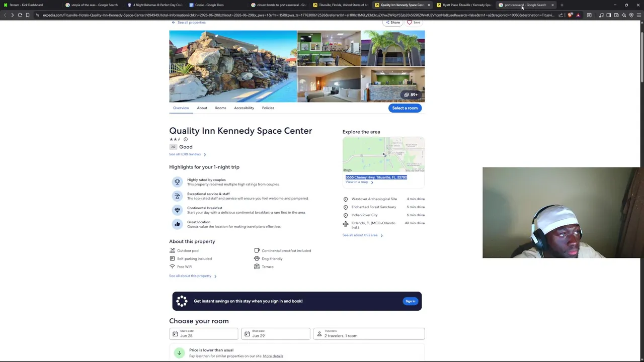Open See all about this area link
Viewport: 644px width, 362px height.
click(362, 235)
